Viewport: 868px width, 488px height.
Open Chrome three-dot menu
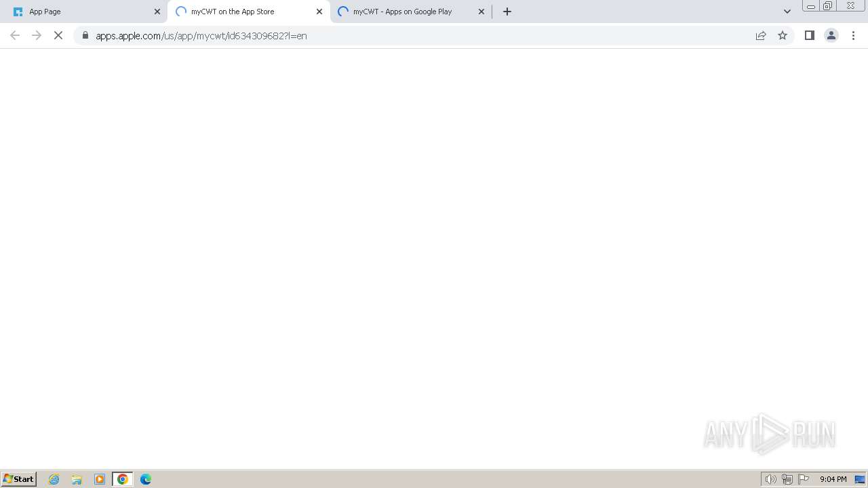point(853,35)
